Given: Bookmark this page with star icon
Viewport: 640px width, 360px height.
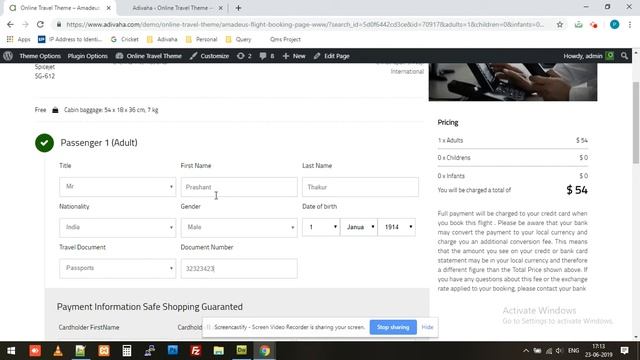Looking at the screenshot, I should pos(560,24).
